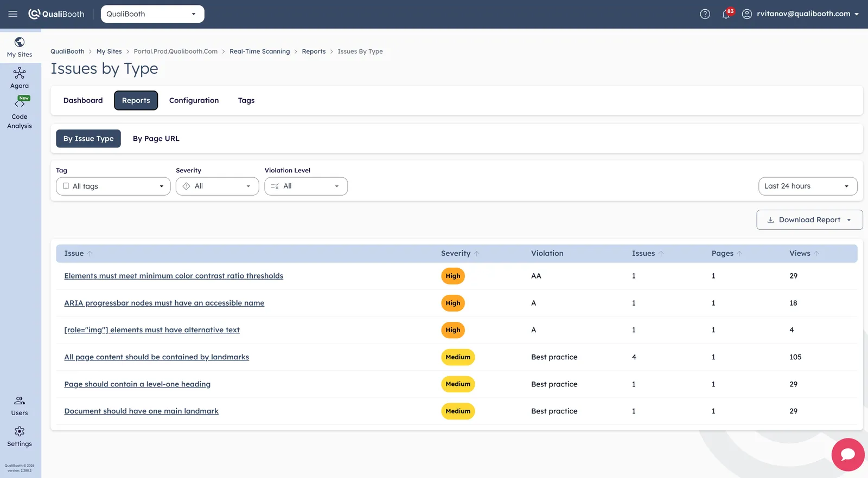
Task: Switch to the By Page URL view
Action: click(x=156, y=139)
